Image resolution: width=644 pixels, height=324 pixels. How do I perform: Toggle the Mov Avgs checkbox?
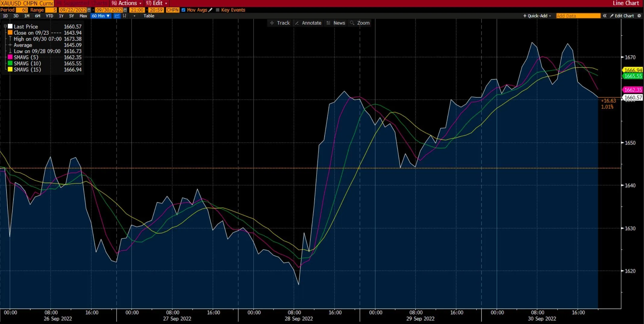click(x=183, y=10)
